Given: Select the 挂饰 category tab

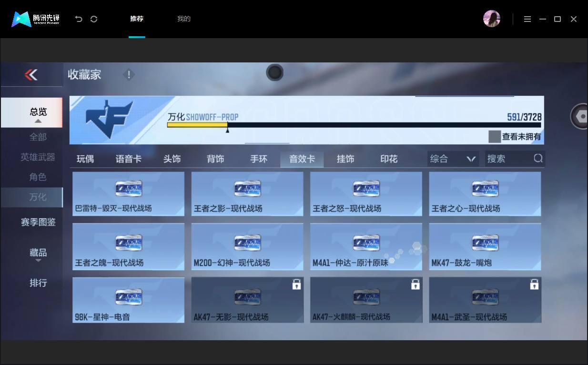Looking at the screenshot, I should 345,159.
